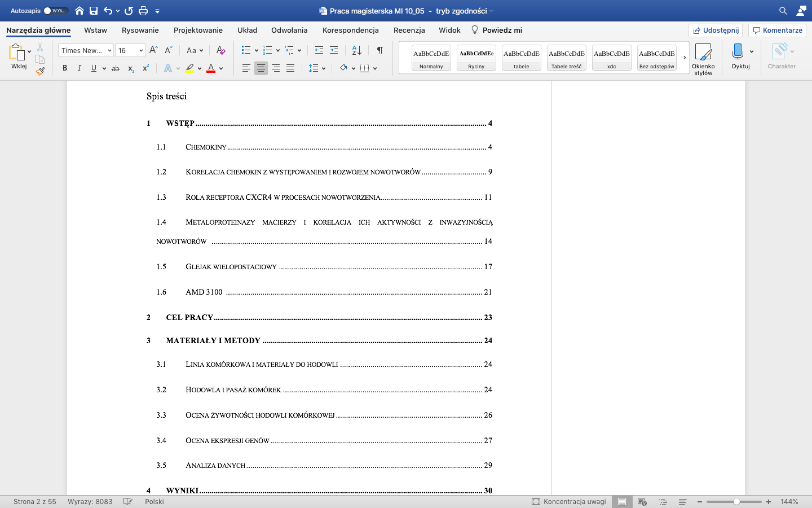Decrease paragraph indent
812x508 pixels.
(319, 50)
